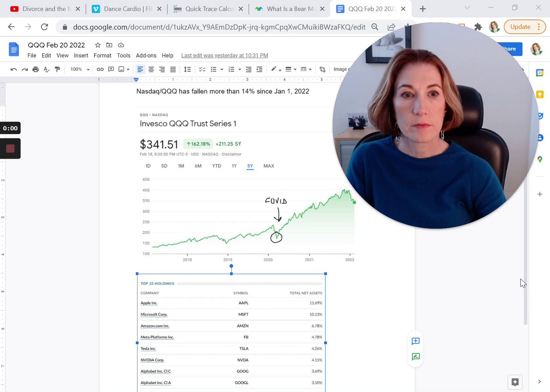Share this page via the address bar icon

(x=391, y=27)
